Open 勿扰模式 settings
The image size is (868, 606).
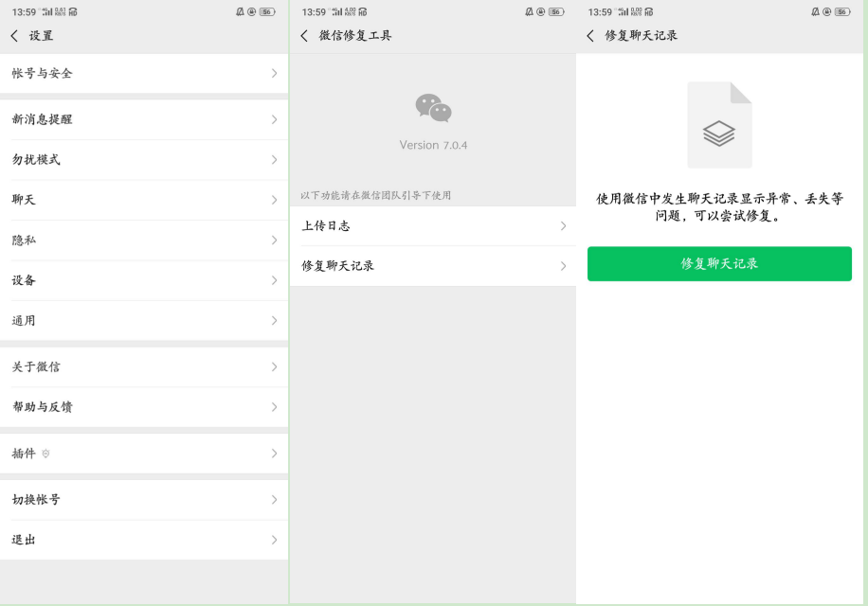click(144, 159)
